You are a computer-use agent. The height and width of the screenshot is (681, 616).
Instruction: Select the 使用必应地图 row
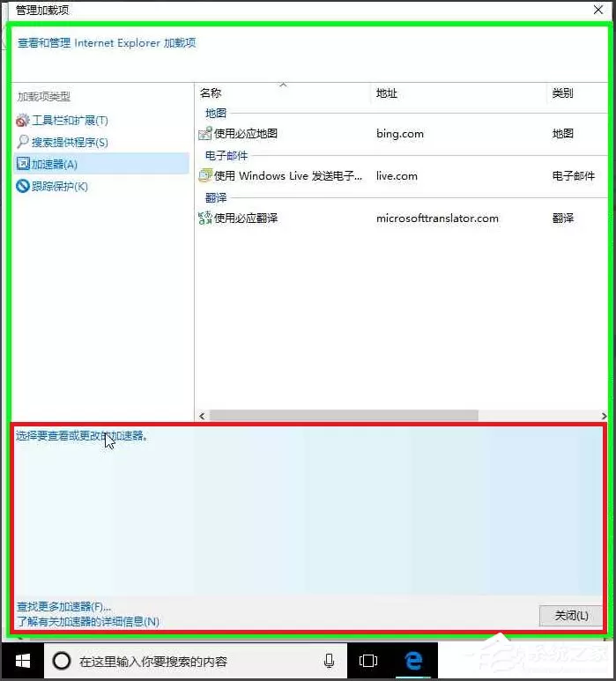401,133
